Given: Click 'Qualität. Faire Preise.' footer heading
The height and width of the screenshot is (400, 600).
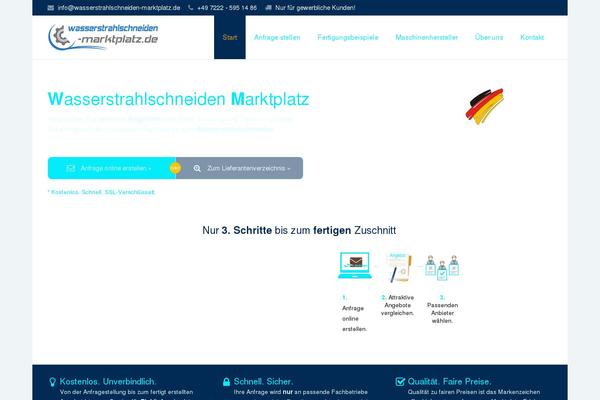Looking at the screenshot, I should click(x=449, y=382).
